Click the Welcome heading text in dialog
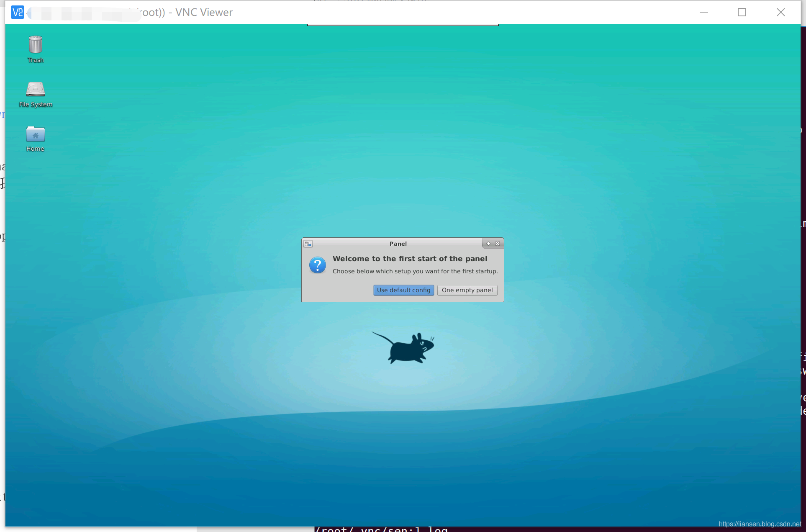The height and width of the screenshot is (532, 806). [410, 259]
